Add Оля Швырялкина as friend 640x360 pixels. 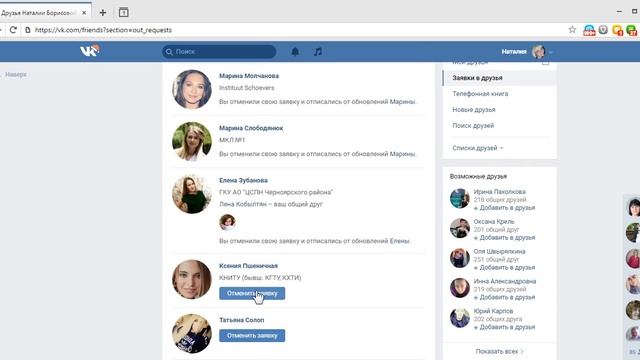click(x=504, y=267)
